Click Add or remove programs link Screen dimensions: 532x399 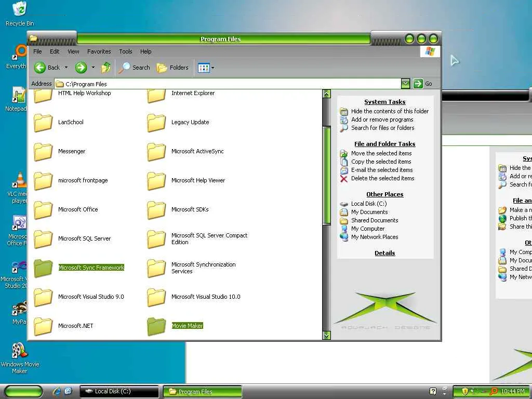coord(382,119)
